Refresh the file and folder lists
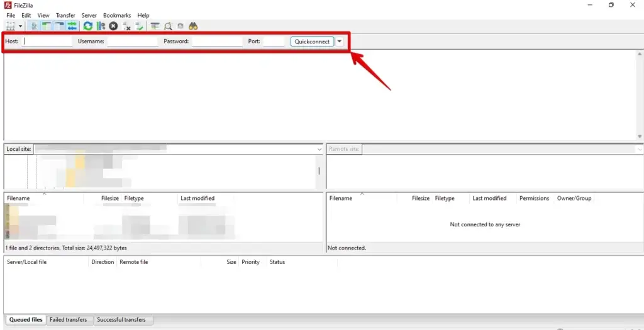This screenshot has height=330, width=644. [88, 26]
